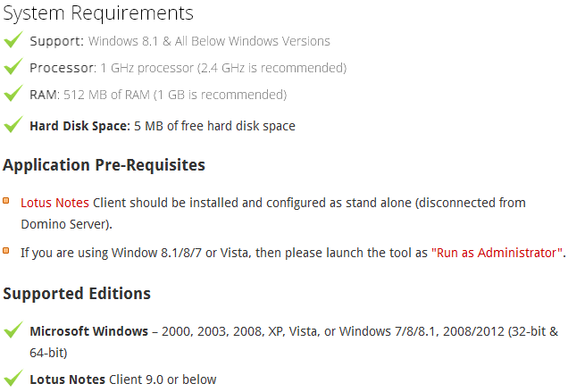Click the System Requirements heading
The image size is (568, 392).
98,13
